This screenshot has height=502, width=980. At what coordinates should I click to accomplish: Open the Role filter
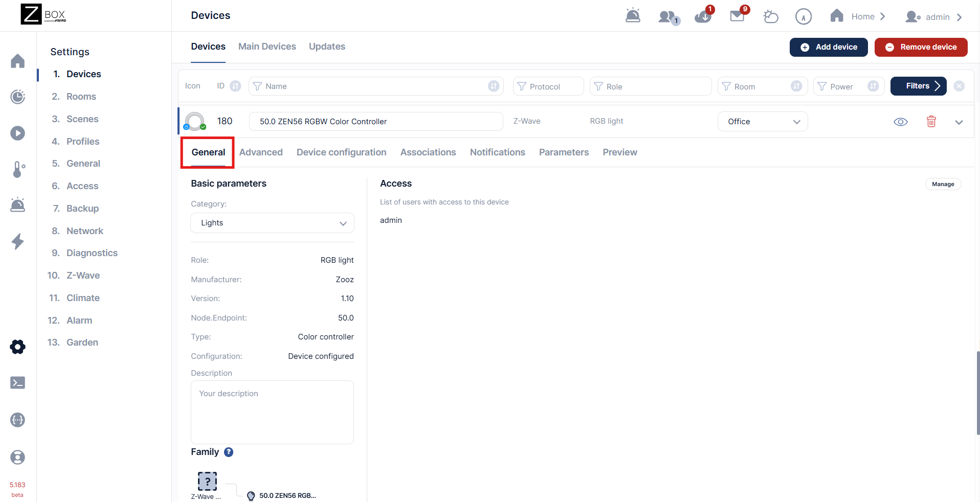pos(651,86)
